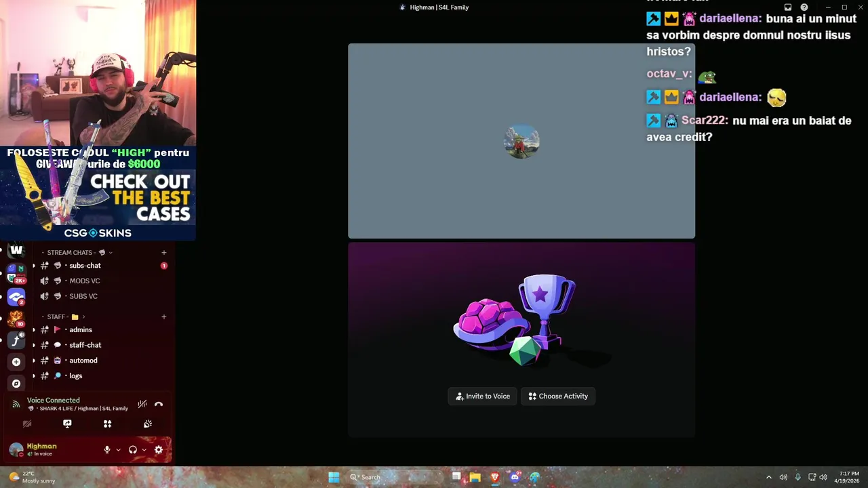
Task: Click the Add a Server plus icon
Action: (x=16, y=362)
